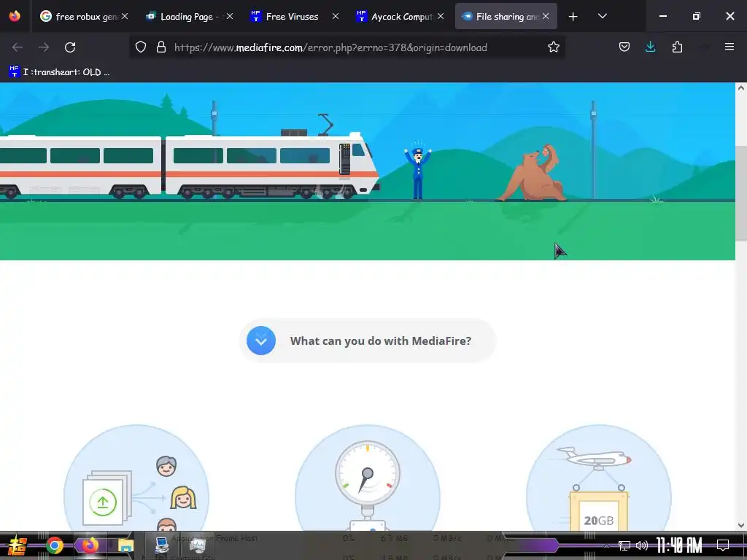Viewport: 747px width, 560px height.
Task: Click the file sharing people illustration
Action: 136,478
